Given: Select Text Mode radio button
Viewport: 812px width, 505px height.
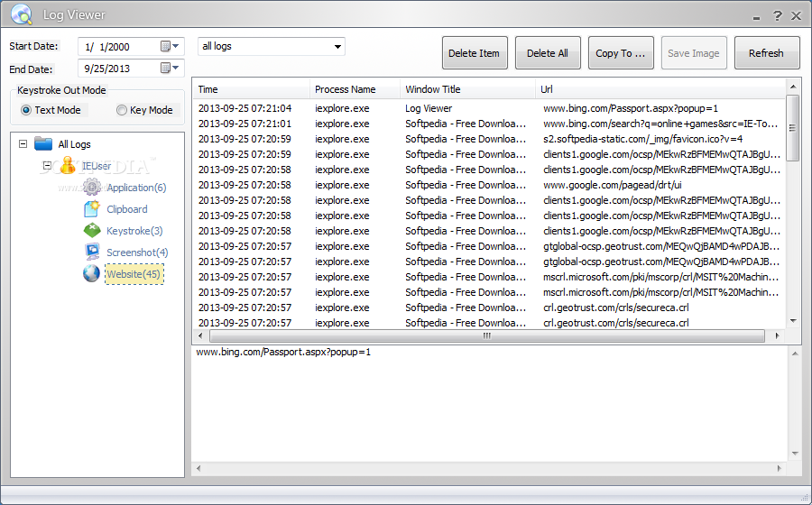Looking at the screenshot, I should 26,110.
